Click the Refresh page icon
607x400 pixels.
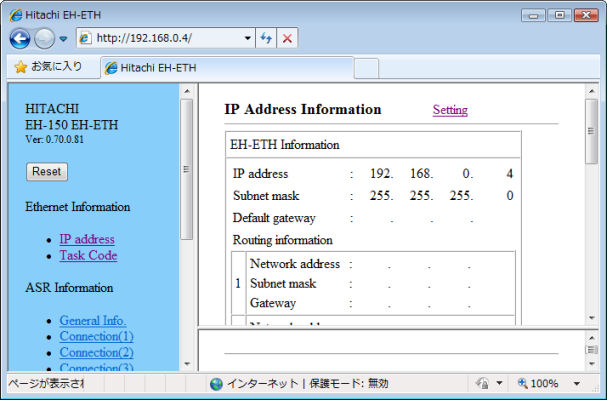[267, 38]
